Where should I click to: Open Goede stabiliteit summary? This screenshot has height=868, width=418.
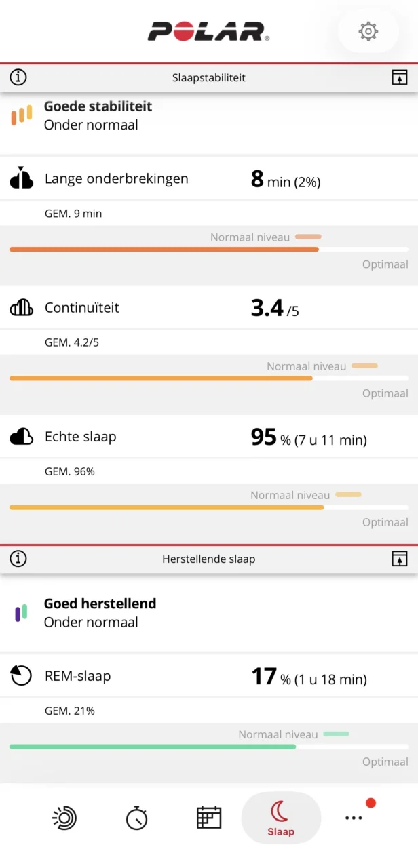tap(98, 115)
